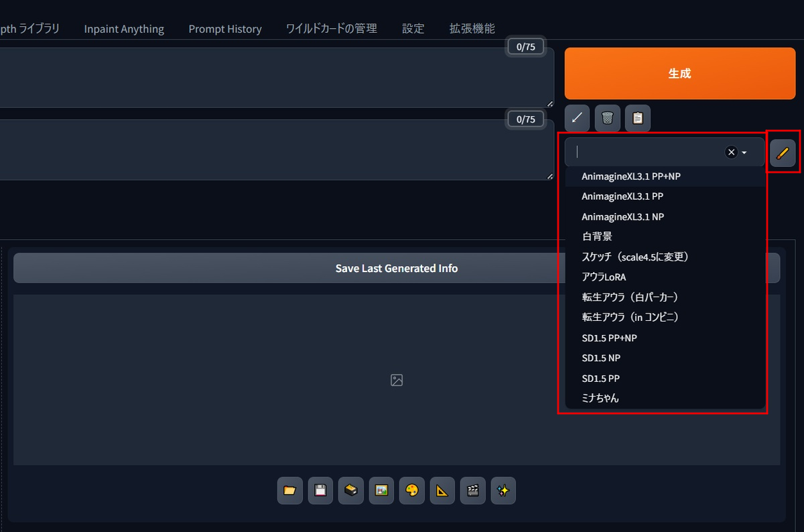804x532 pixels.
Task: Edit styles with the pencil icon
Action: (x=783, y=153)
